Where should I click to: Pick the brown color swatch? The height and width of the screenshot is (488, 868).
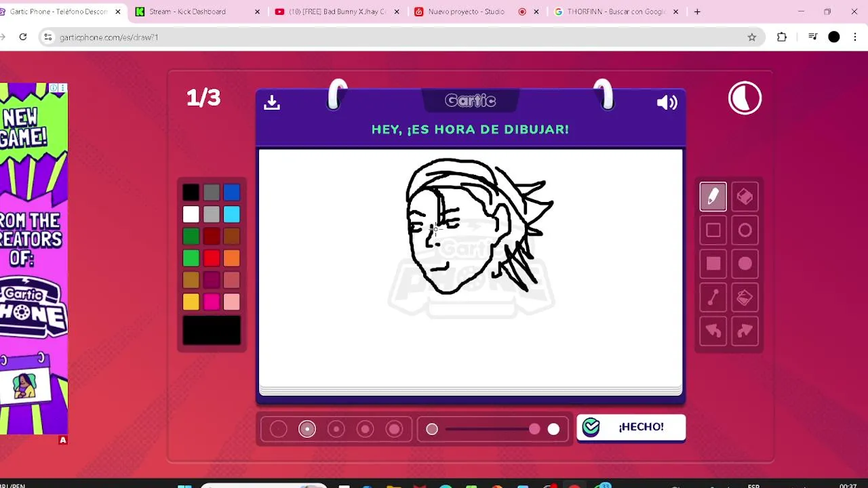click(232, 237)
